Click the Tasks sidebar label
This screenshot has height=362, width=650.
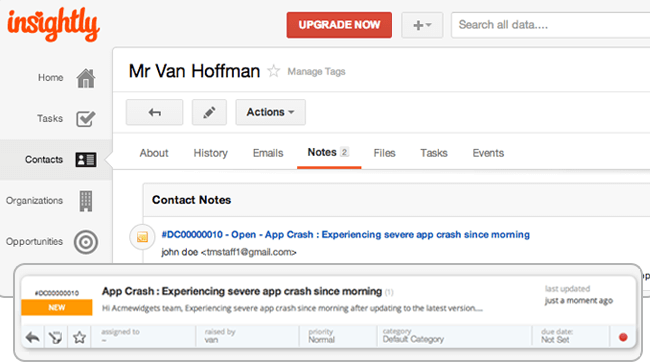[50, 119]
